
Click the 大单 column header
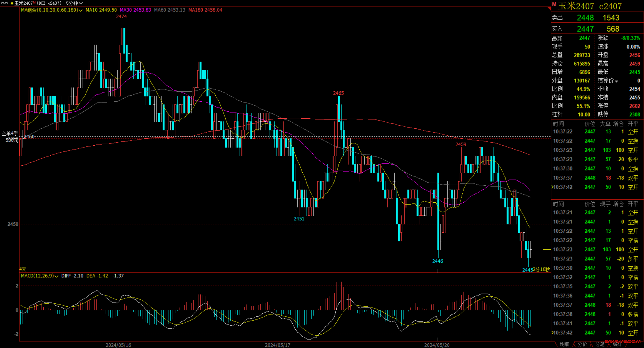(x=605, y=124)
